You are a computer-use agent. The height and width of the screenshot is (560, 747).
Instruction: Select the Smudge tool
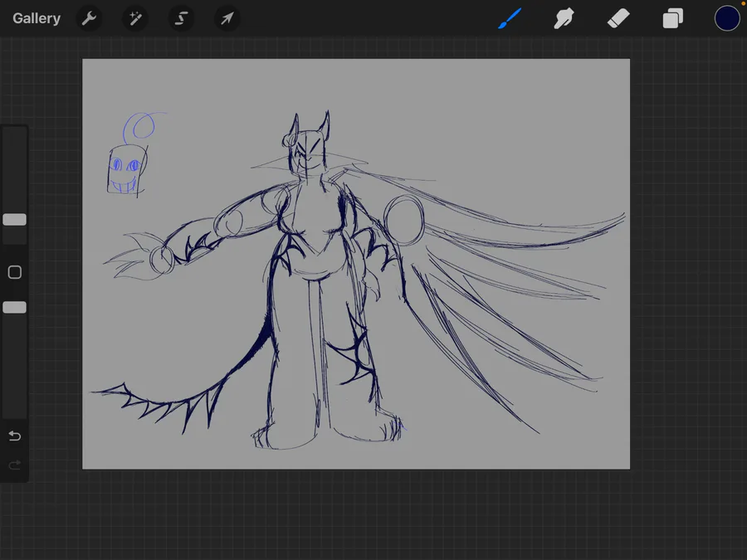tap(564, 18)
